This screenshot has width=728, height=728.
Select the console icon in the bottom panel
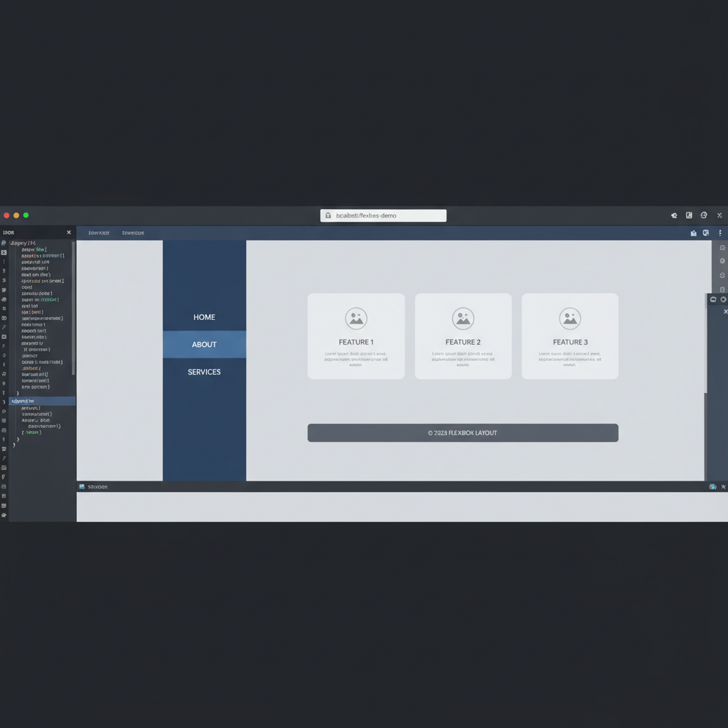84,486
